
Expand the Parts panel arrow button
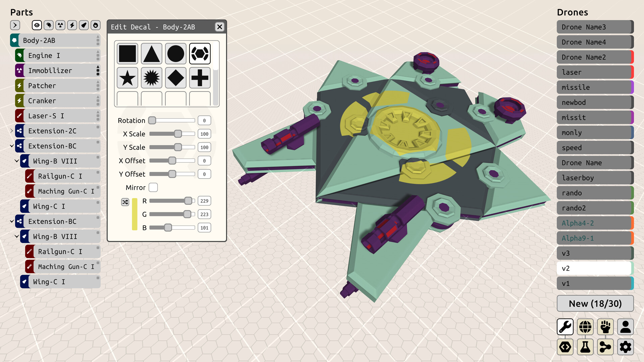pos(15,25)
